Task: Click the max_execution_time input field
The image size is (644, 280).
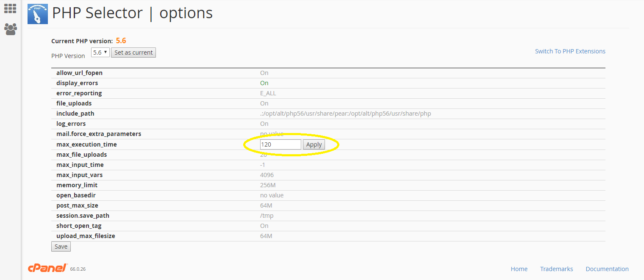Action: pos(280,144)
